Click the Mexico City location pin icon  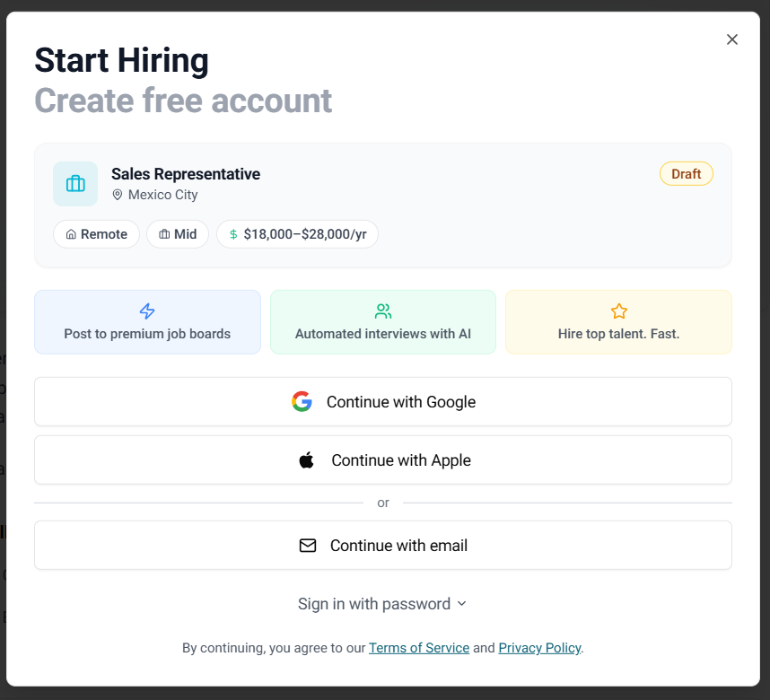point(117,195)
